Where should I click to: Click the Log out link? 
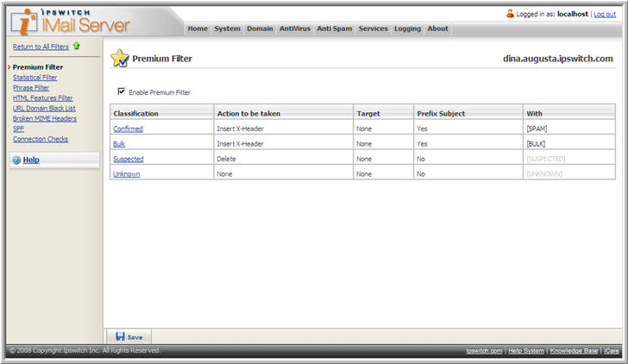[605, 14]
